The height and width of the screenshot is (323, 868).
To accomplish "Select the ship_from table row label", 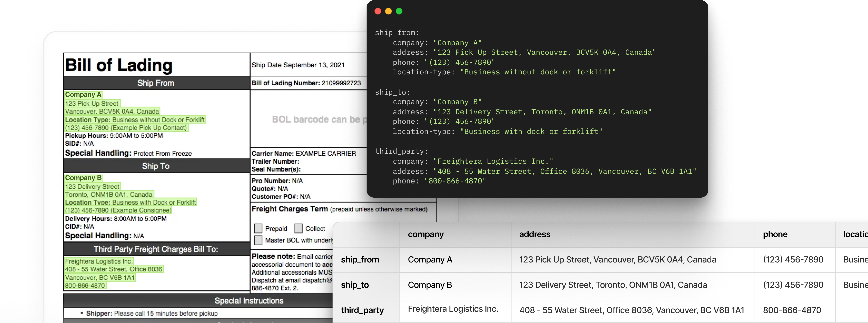I will 360,260.
